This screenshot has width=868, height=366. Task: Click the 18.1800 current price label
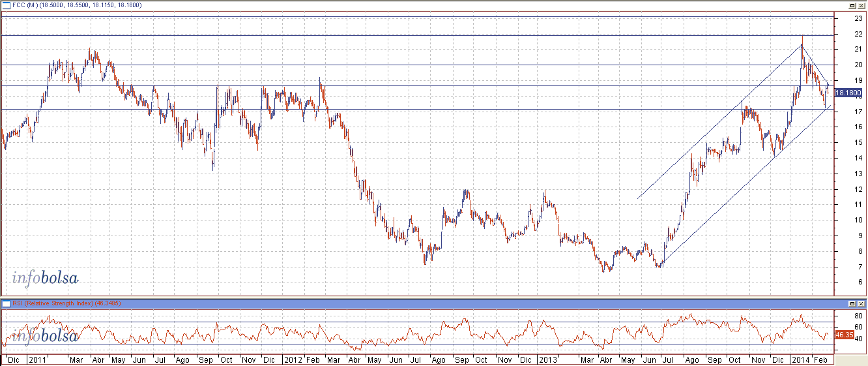click(849, 93)
